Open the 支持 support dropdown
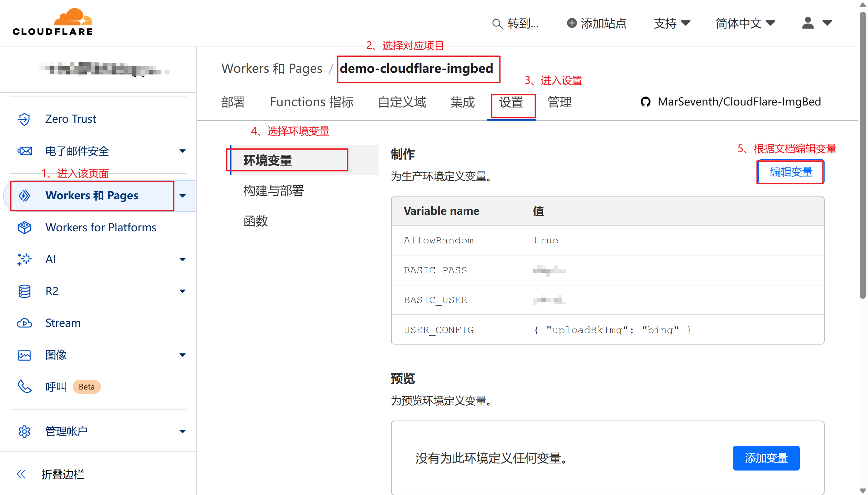Viewport: 868px width, 495px height. pos(672,23)
